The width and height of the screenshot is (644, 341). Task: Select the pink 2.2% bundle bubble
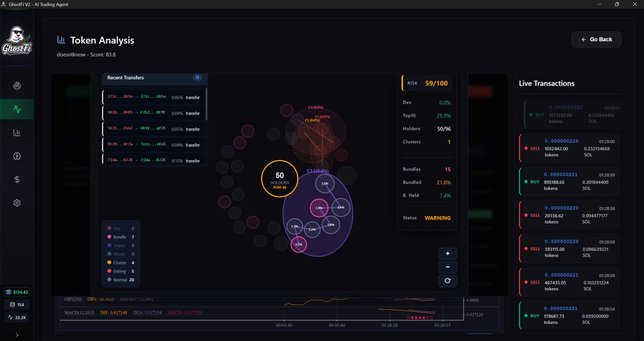point(298,244)
